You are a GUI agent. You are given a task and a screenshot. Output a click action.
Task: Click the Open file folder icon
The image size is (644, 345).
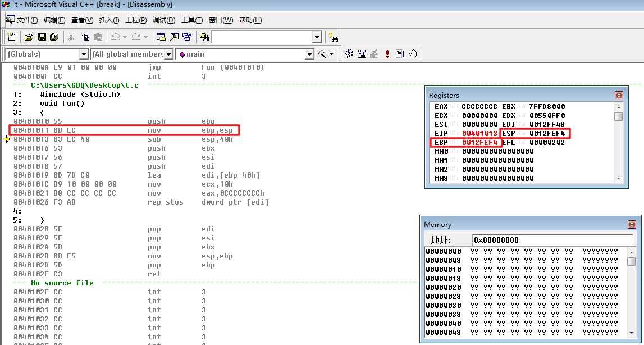pyautogui.click(x=29, y=38)
